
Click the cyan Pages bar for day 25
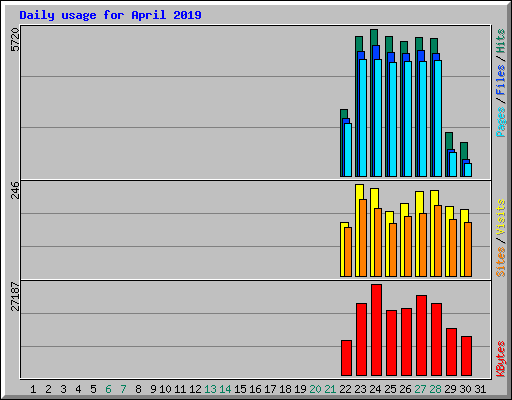click(393, 119)
